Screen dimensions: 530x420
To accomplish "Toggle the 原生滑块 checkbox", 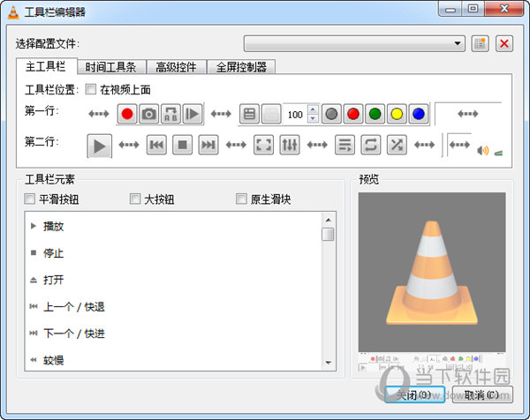I will tap(241, 199).
